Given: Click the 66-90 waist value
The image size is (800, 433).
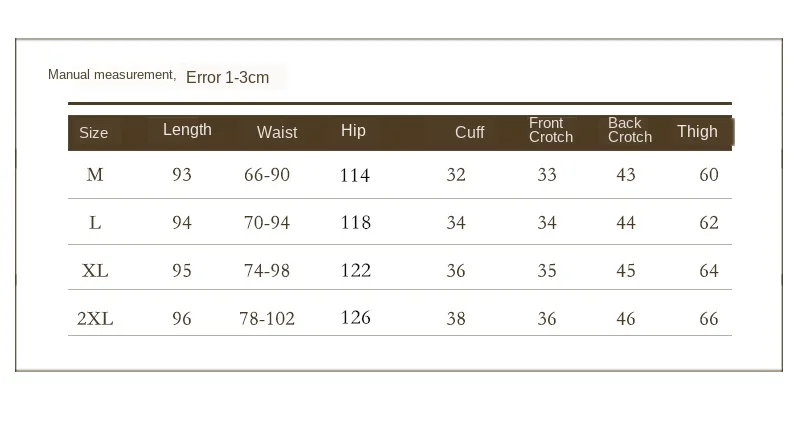Looking at the screenshot, I should [267, 175].
